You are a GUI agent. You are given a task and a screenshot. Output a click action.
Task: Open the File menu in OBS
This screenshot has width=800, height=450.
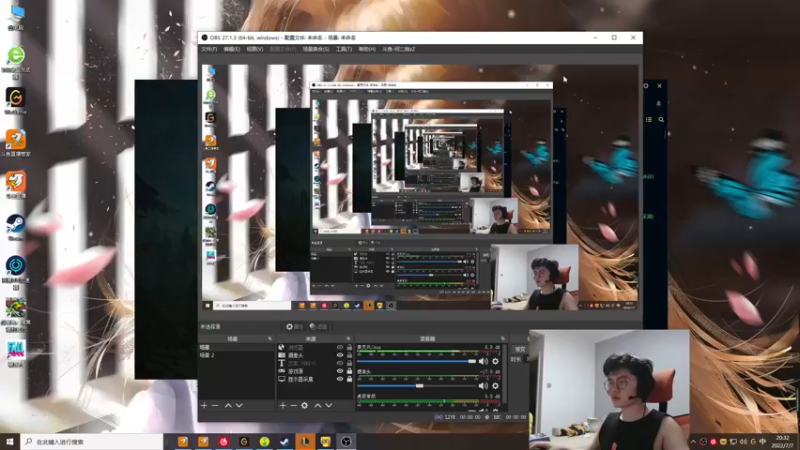(x=209, y=49)
